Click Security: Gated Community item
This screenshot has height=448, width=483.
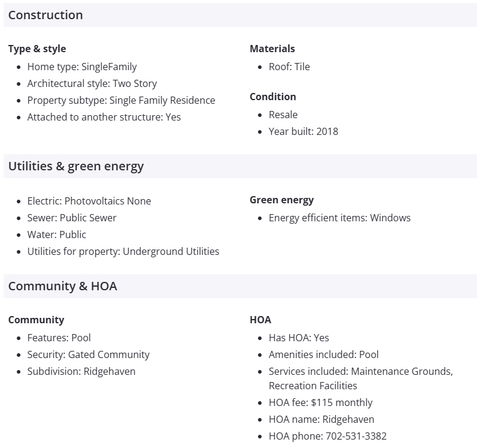88,354
